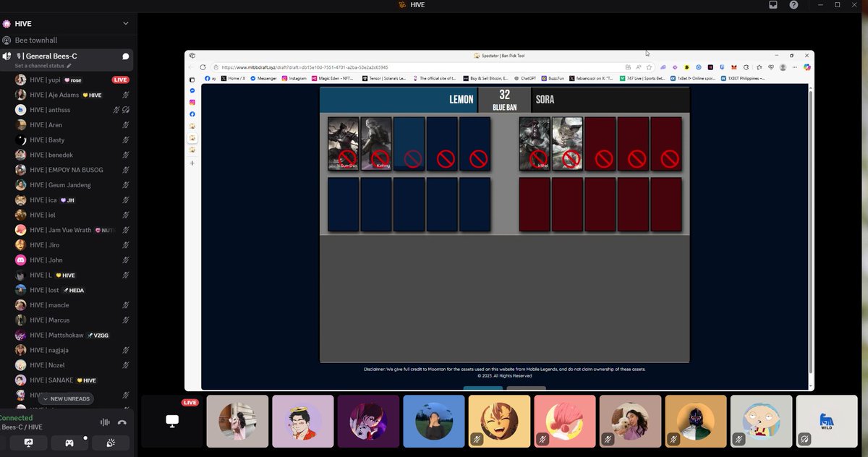Screen dimensions: 868x457
Task: Select blue tile with outdoor person avatar
Action: 434,421
